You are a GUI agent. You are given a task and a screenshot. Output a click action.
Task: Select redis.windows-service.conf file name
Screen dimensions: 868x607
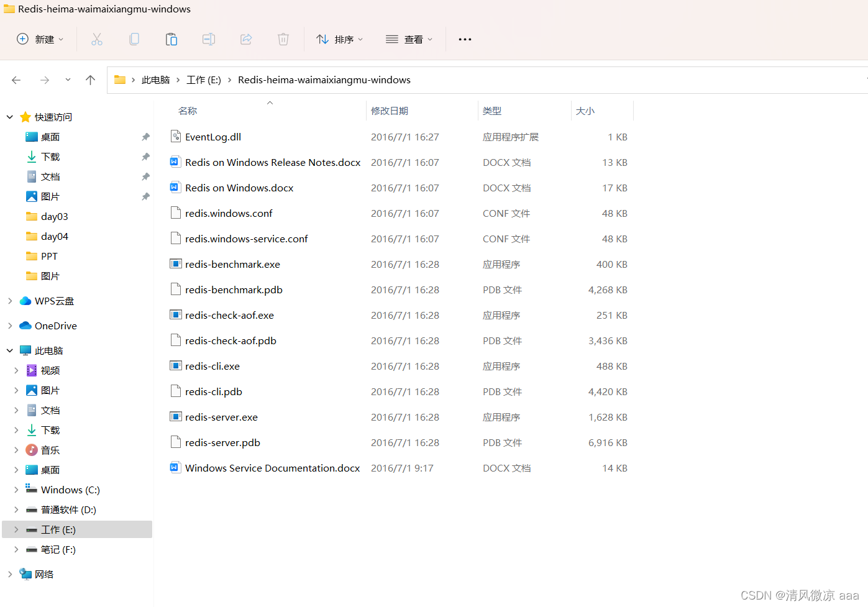tap(247, 239)
